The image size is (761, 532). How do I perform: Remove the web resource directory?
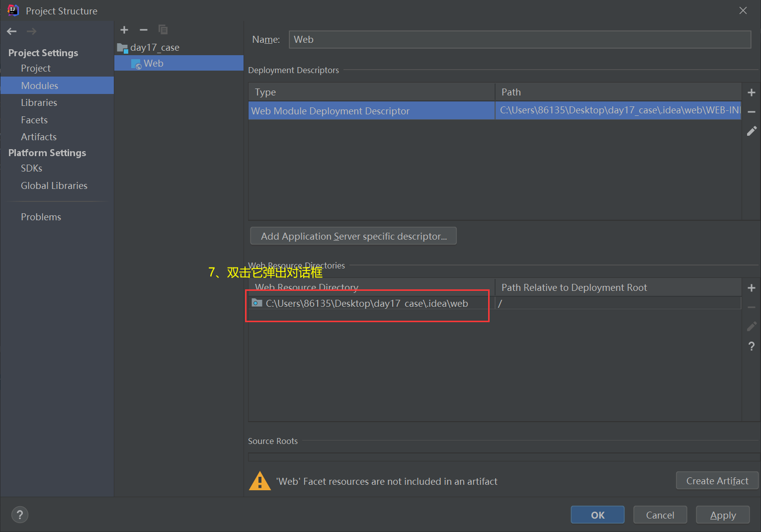click(x=752, y=307)
